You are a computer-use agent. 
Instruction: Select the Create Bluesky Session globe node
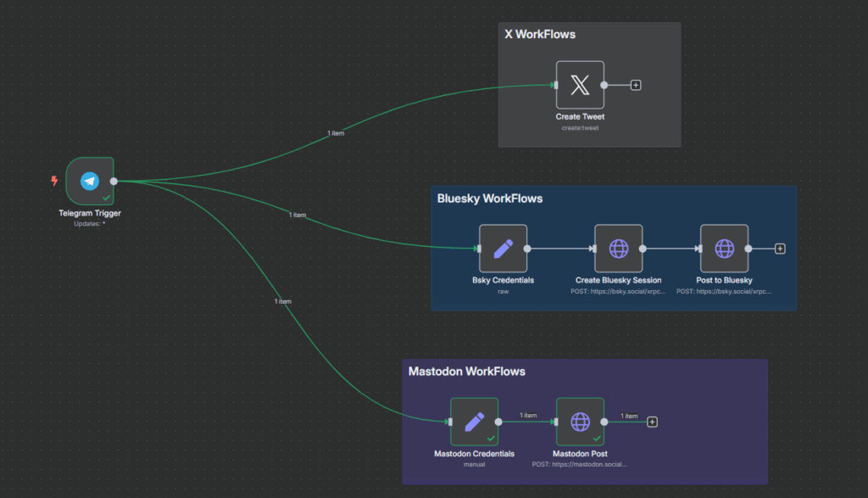[618, 249]
